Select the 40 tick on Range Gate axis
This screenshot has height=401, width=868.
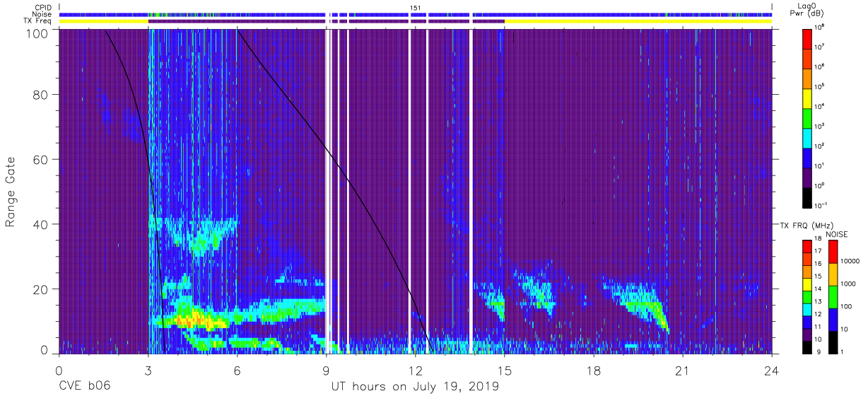pos(39,225)
